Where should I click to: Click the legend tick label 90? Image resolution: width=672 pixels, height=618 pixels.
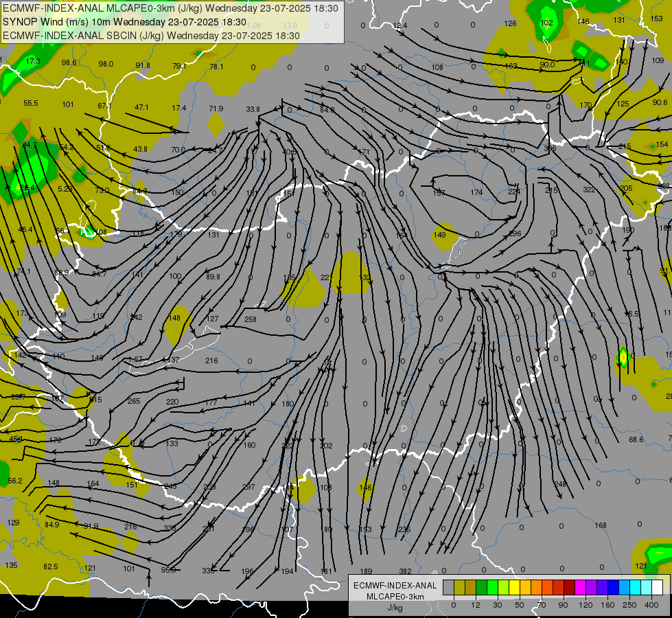(x=563, y=605)
